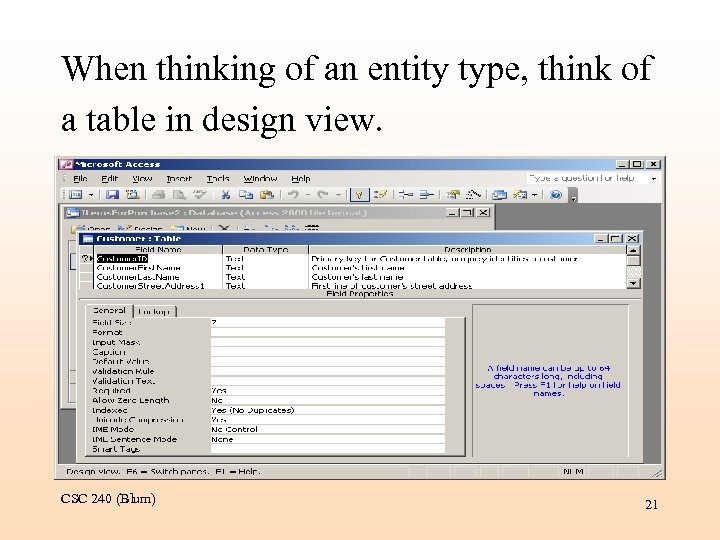Image resolution: width=720 pixels, height=540 pixels.
Task: Switch to the General field properties tab
Action: (x=109, y=311)
